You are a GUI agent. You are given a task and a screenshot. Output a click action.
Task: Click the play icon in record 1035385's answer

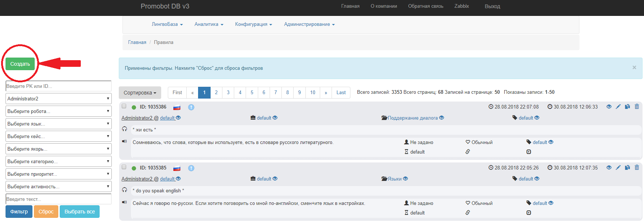pyautogui.click(x=529, y=213)
